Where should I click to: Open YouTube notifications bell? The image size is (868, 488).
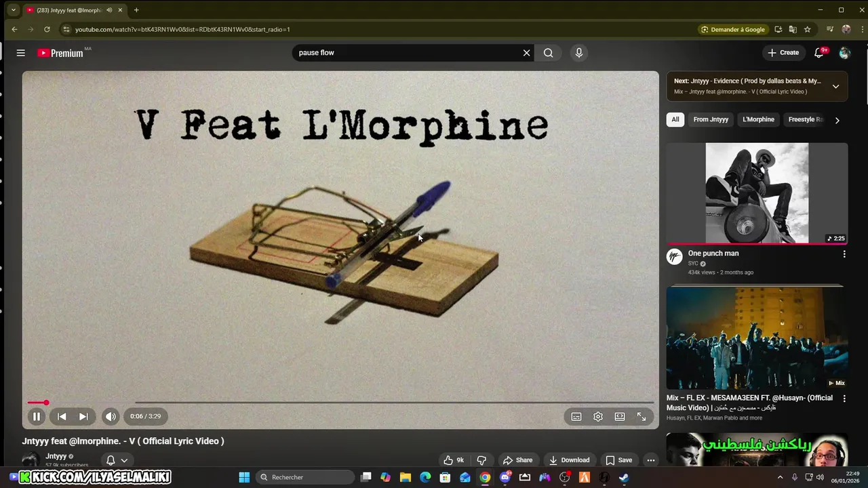coord(819,53)
